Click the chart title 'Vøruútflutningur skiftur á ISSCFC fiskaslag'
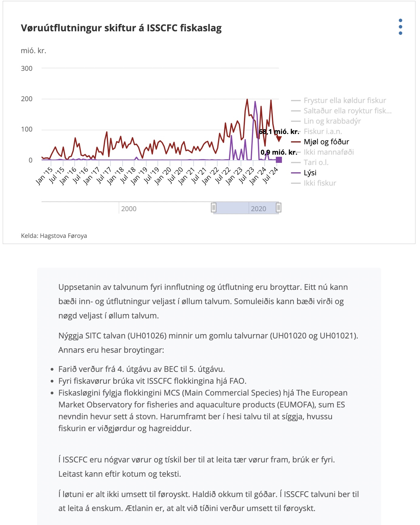Viewport: 420px width, 525px height. (x=121, y=28)
